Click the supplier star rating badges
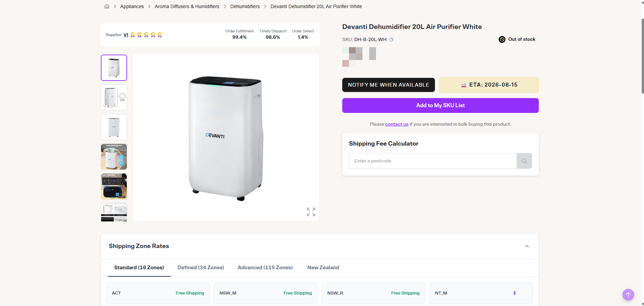Image resolution: width=644 pixels, height=306 pixels. click(146, 35)
